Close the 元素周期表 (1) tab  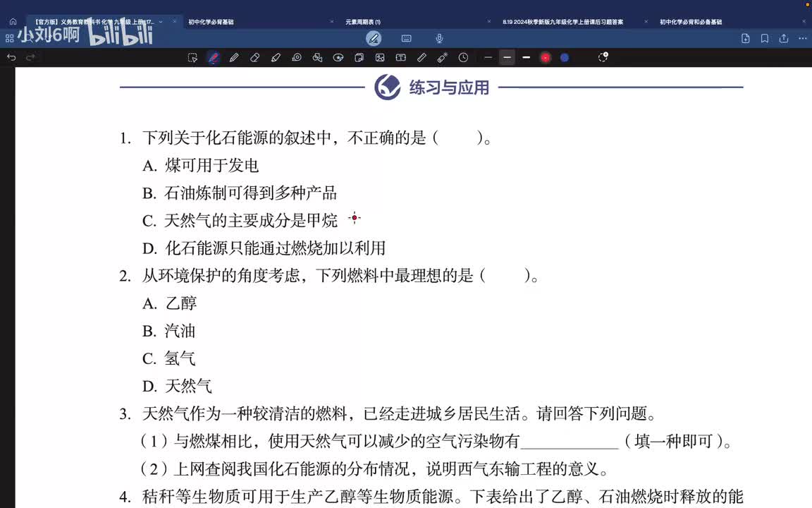pos(489,22)
